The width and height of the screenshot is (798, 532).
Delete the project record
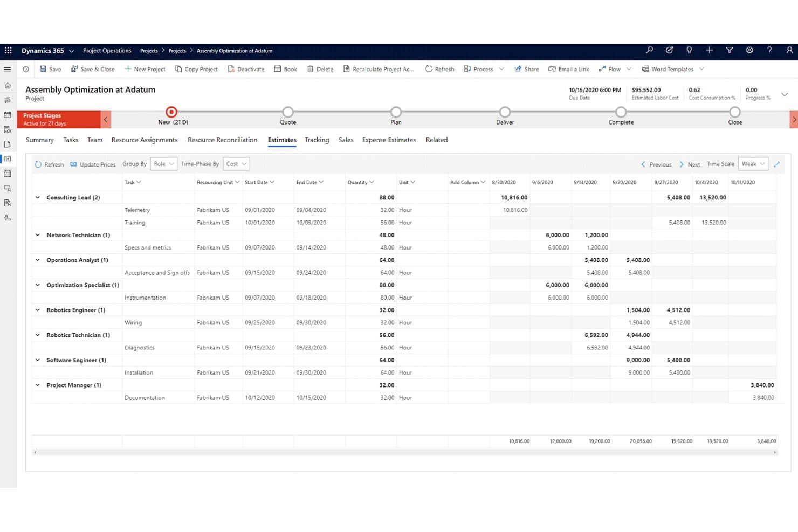tap(320, 69)
